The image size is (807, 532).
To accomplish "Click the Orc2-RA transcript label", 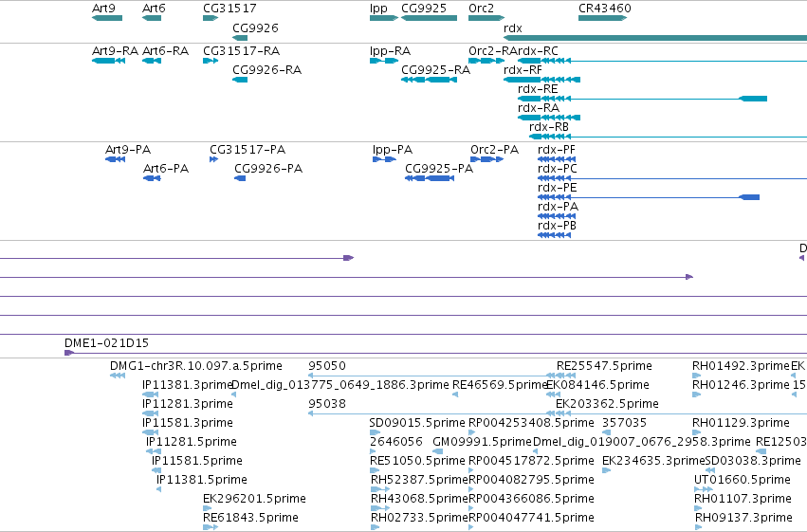I will [x=492, y=51].
